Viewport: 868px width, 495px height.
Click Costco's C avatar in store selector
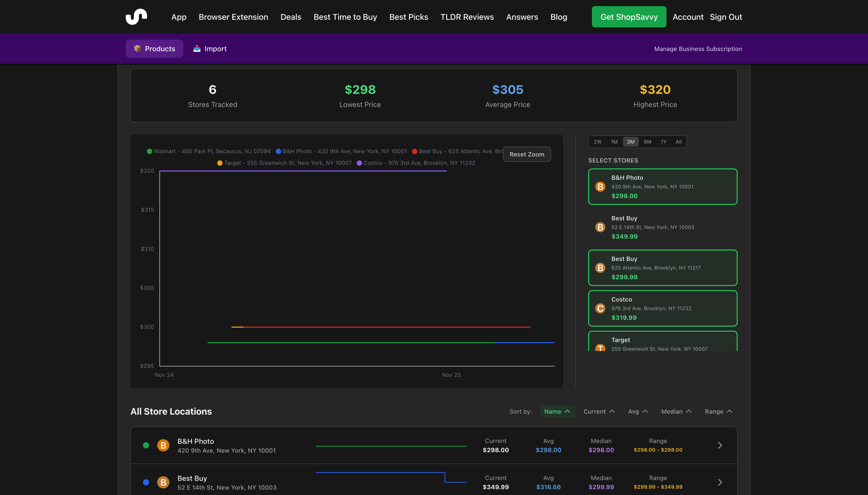(600, 308)
